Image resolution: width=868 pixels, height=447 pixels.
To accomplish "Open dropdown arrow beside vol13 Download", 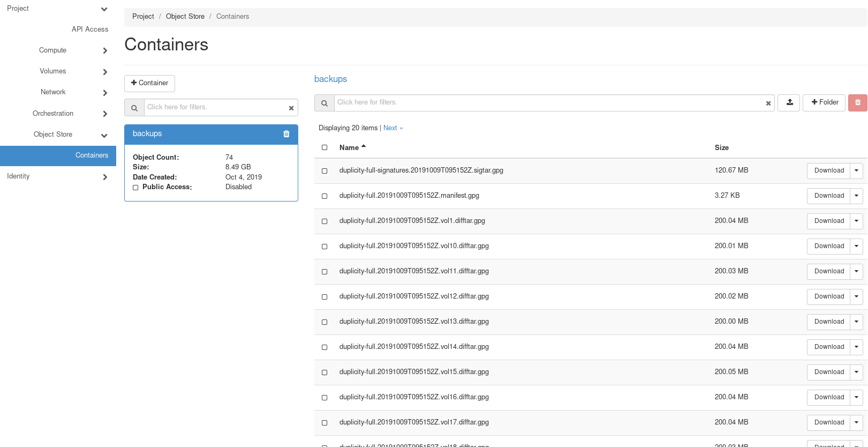I will tap(856, 322).
